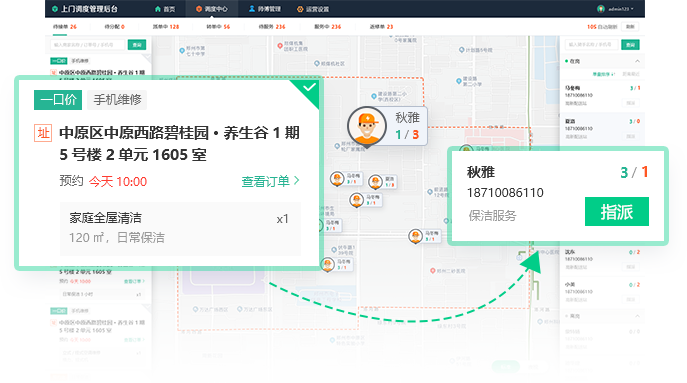
Task: Select the status tab showing 128
Action: pyautogui.click(x=166, y=27)
